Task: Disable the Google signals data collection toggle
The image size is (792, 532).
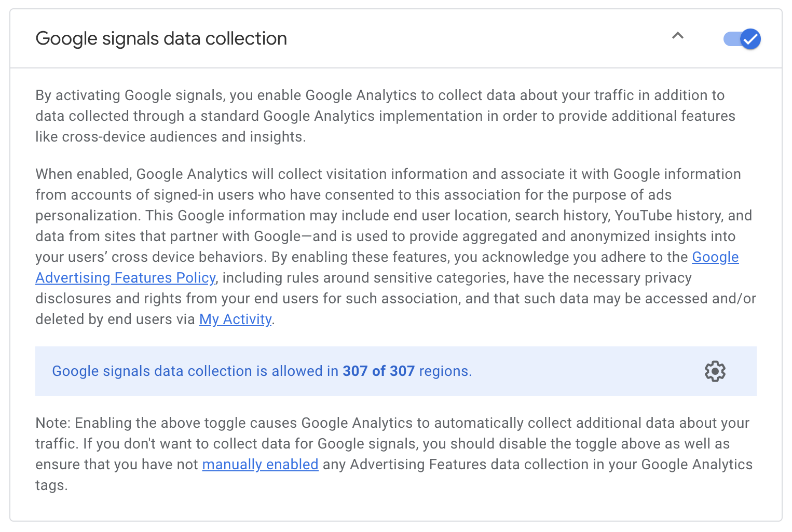Action: [742, 39]
